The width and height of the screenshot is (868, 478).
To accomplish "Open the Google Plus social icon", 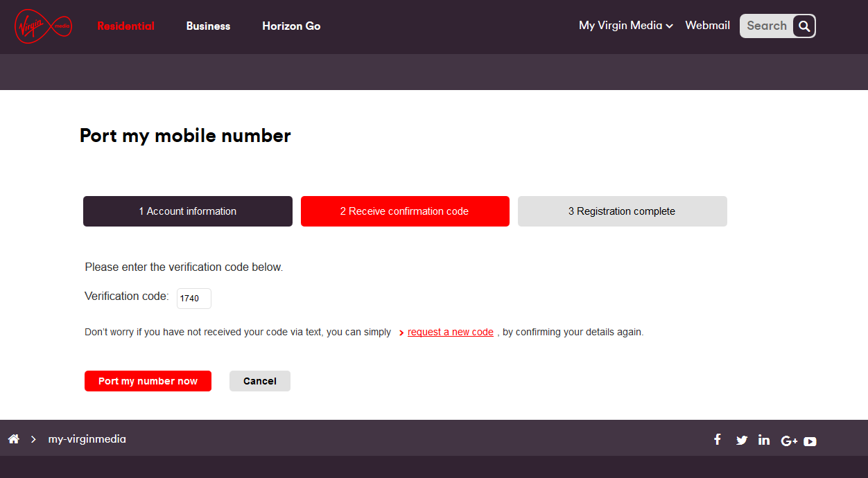I will point(789,441).
